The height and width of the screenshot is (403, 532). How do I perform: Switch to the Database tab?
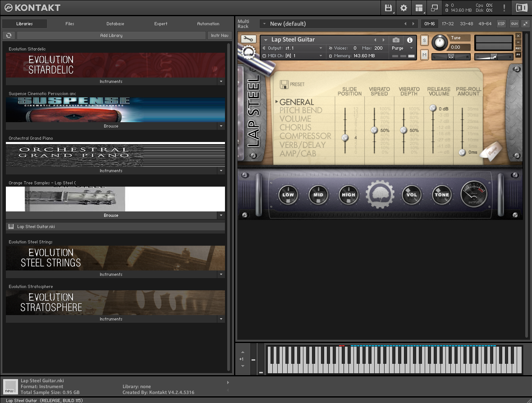115,24
